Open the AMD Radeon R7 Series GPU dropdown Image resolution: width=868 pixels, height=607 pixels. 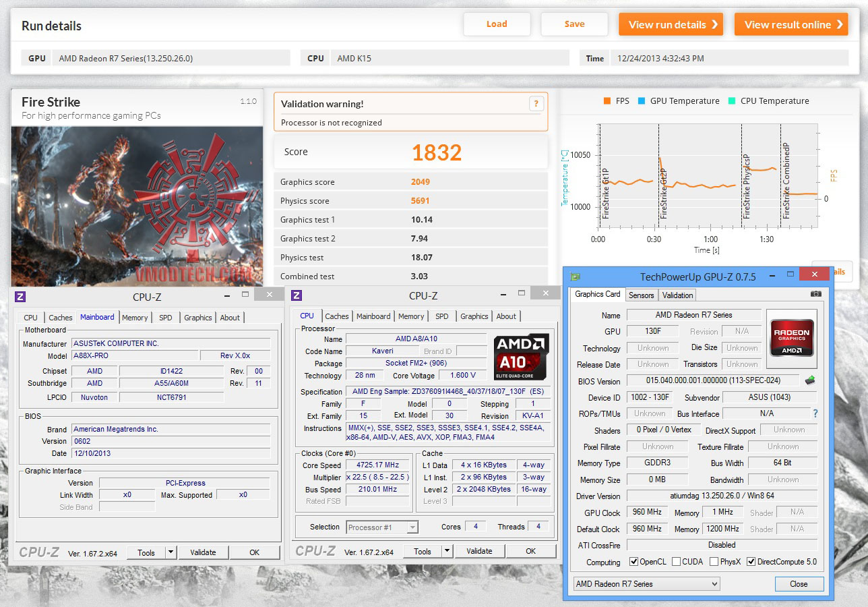tap(646, 584)
